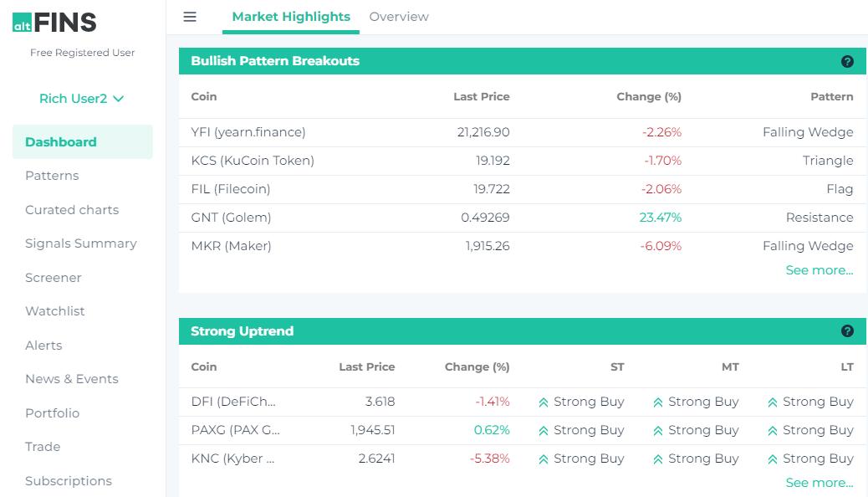Click KNC short-term Strong Buy arrow icon
The height and width of the screenshot is (497, 868).
coord(544,459)
